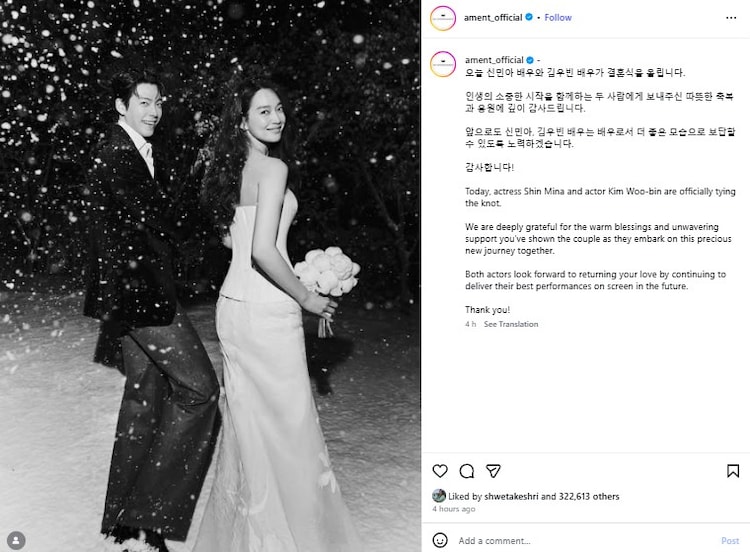Open more options three-dot menu

[x=731, y=18]
